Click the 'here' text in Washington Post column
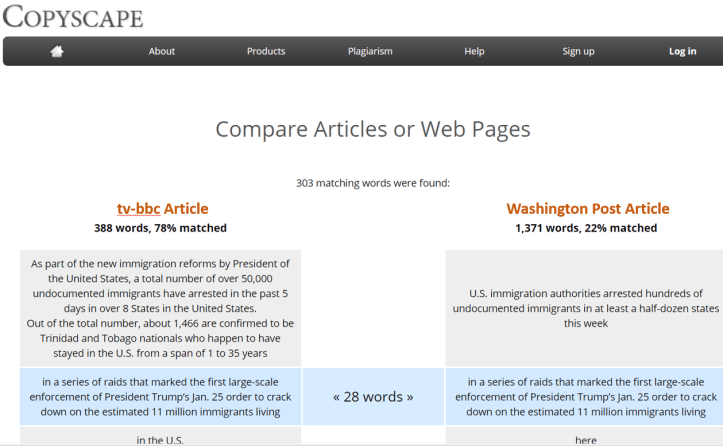Viewport: 723px width, 446px height. point(586,440)
